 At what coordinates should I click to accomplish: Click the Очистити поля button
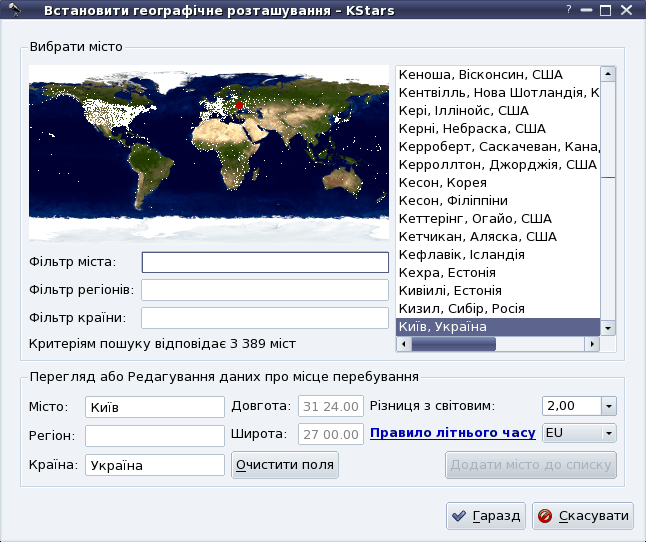285,465
